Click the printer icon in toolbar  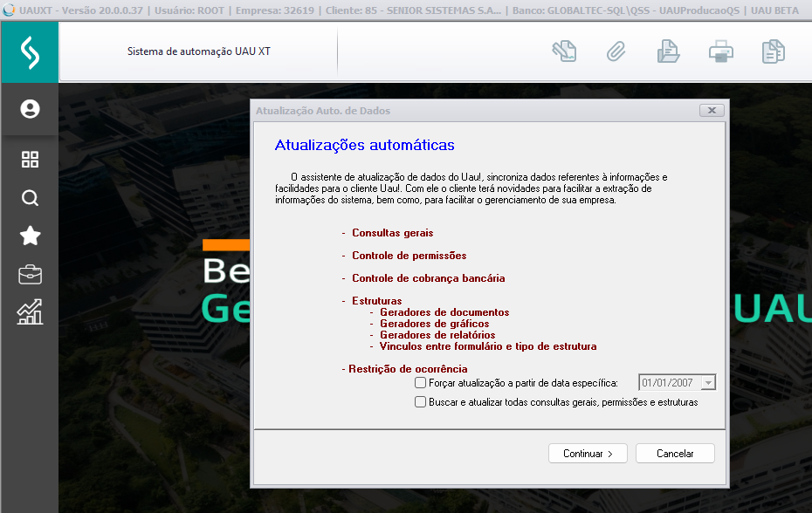pyautogui.click(x=720, y=51)
